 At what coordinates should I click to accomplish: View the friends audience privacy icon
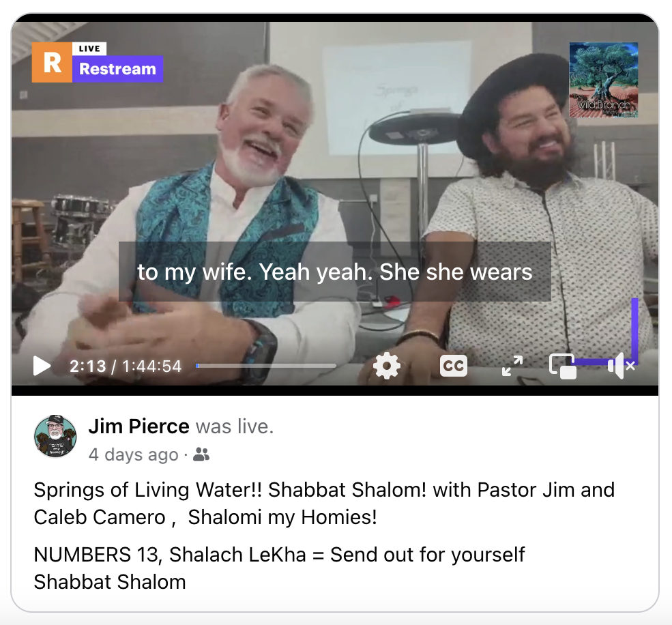(201, 454)
